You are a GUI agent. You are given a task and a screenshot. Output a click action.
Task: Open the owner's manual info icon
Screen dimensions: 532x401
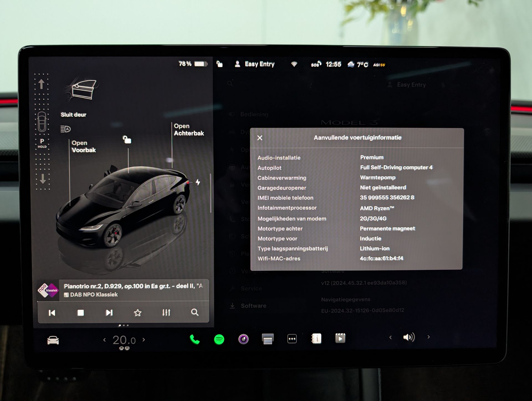click(316, 338)
